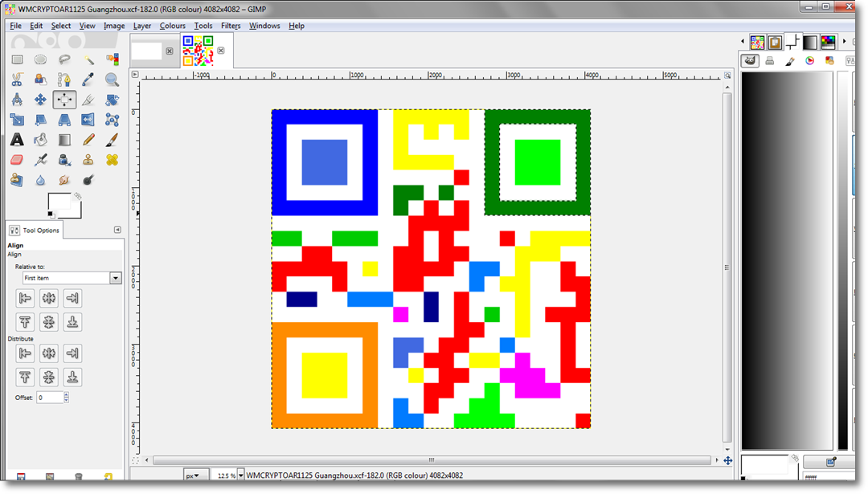The image size is (868, 494).
Task: Distribute horizontal centres of targets
Action: click(x=49, y=353)
